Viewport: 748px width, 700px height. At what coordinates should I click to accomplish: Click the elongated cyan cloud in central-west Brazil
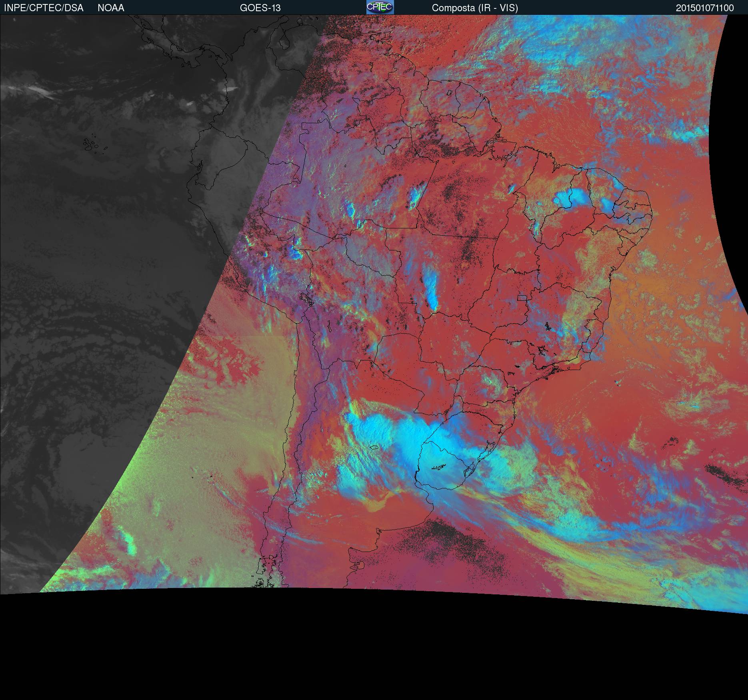coord(430,290)
